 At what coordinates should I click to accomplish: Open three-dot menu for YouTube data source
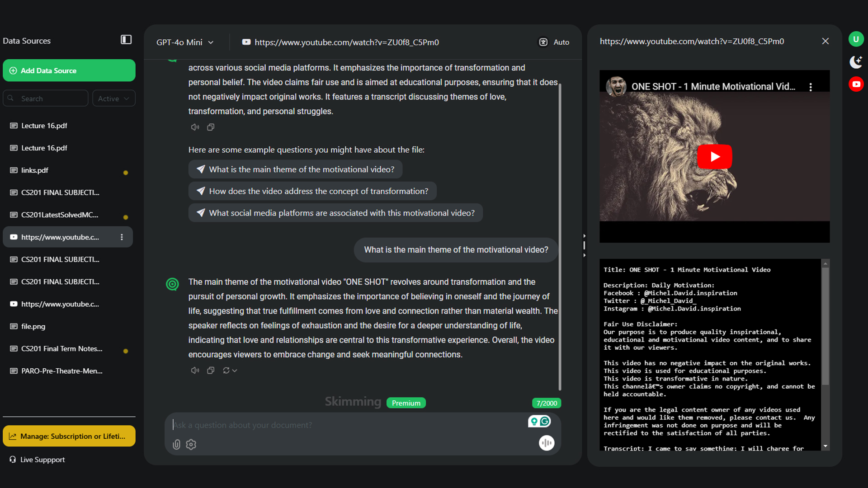point(122,237)
